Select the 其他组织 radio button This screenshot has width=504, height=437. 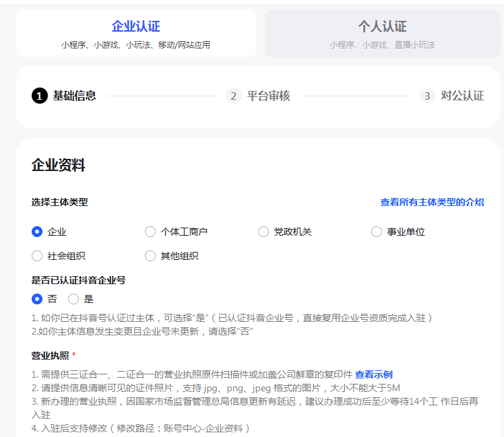click(150, 256)
